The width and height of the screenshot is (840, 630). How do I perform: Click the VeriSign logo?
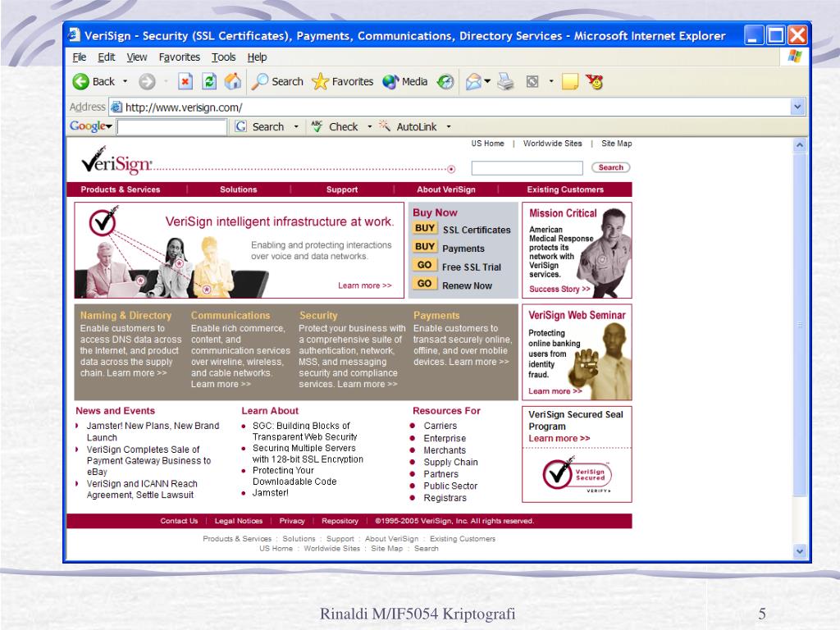click(116, 160)
